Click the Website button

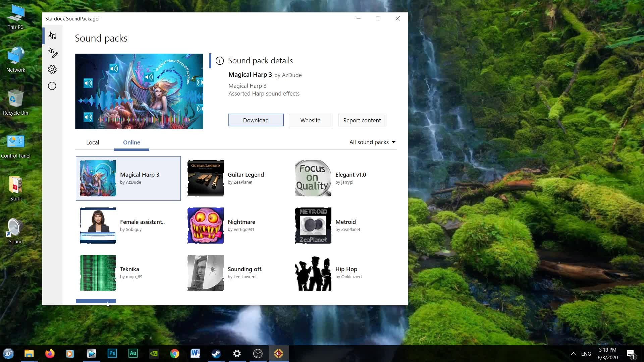[310, 120]
